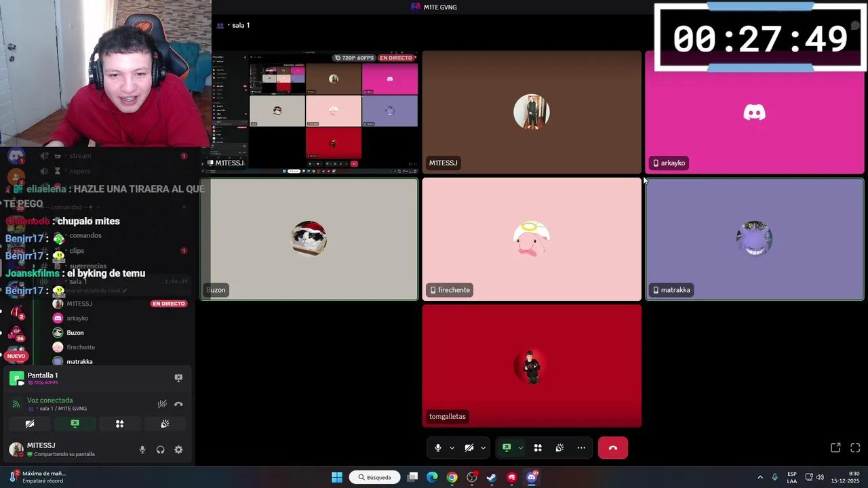Focus M1TESSJ avatar video tile

click(x=532, y=112)
